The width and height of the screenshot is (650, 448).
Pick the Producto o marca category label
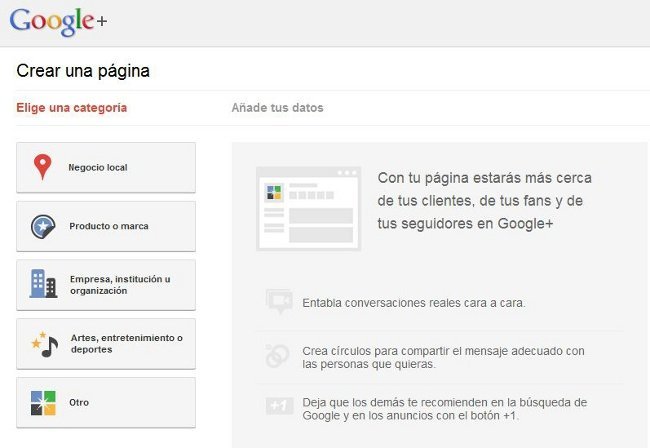click(x=109, y=226)
